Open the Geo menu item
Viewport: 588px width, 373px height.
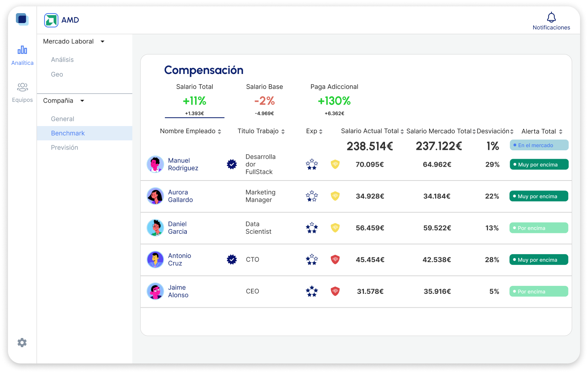point(57,74)
